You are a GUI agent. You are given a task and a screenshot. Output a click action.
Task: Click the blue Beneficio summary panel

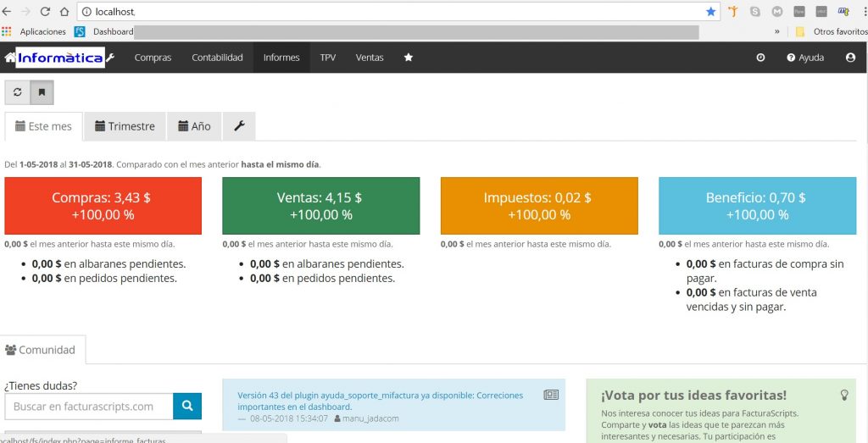tap(757, 206)
